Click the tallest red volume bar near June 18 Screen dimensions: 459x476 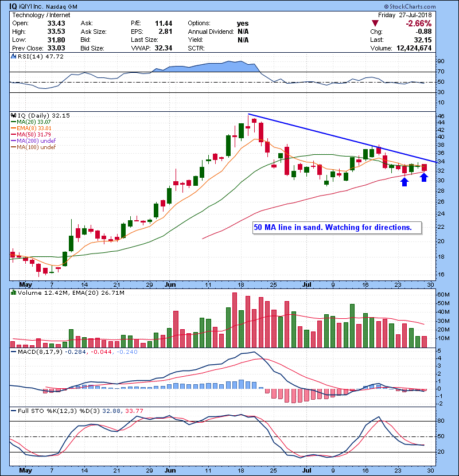coord(235,320)
